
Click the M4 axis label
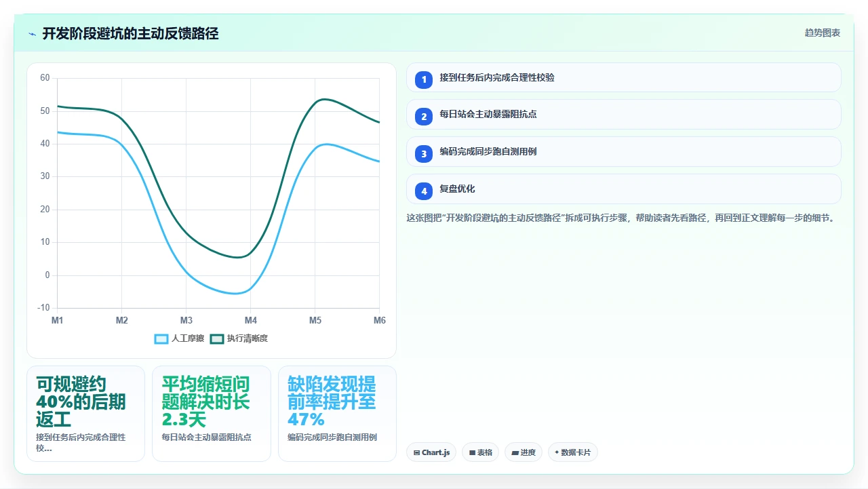click(251, 320)
